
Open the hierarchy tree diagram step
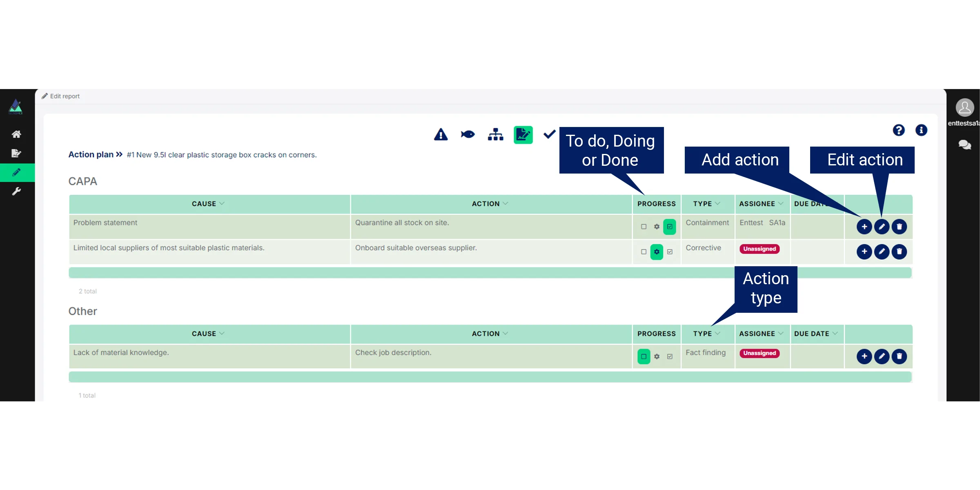click(x=495, y=134)
